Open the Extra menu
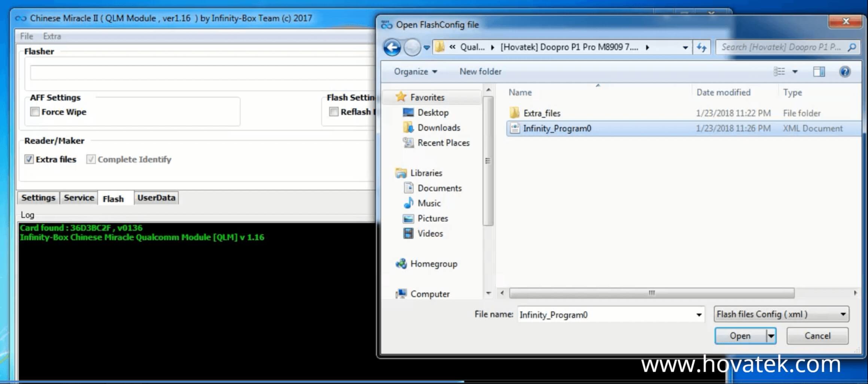Image resolution: width=868 pixels, height=384 pixels. 52,36
